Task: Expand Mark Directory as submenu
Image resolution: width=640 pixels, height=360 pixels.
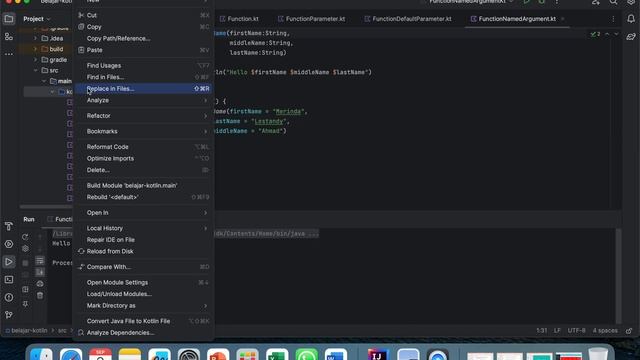Action: tap(144, 305)
